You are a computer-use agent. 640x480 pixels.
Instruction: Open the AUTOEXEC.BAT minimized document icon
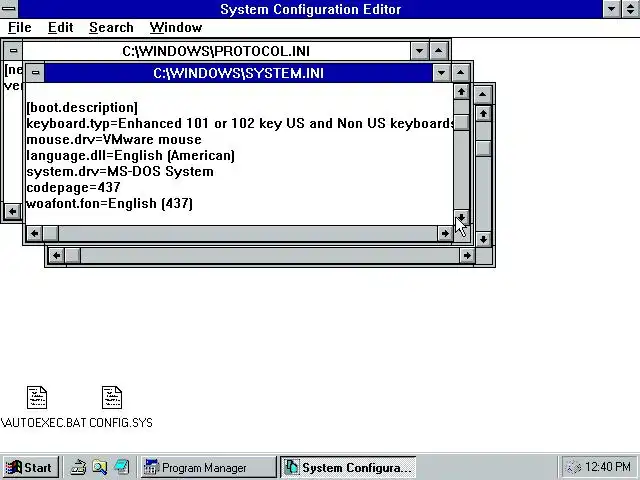point(37,398)
